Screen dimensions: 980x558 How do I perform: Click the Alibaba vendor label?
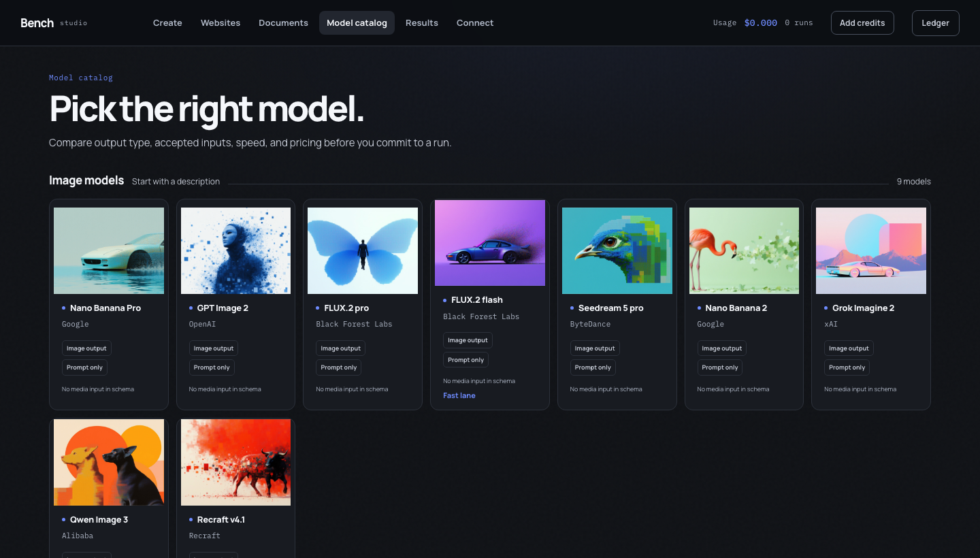78,536
